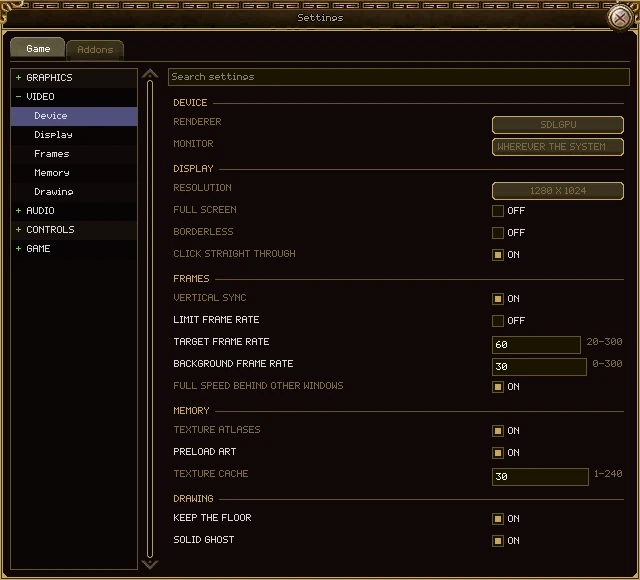Open the Resolution 1280 x 1024 dropdown
The height and width of the screenshot is (580, 640).
tap(558, 191)
